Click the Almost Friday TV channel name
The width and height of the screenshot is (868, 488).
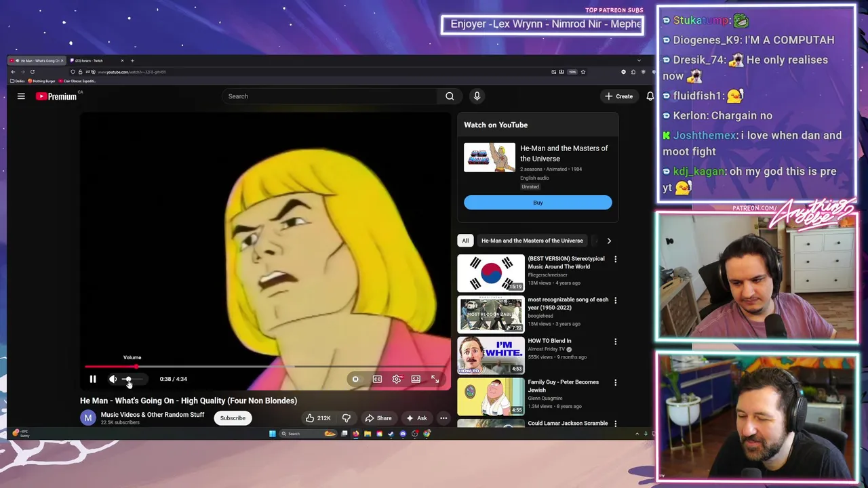point(546,349)
